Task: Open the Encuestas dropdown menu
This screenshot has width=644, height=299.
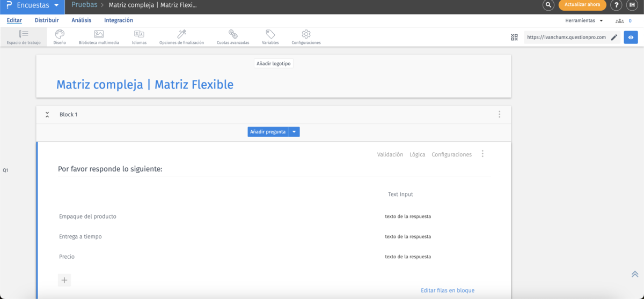Action: [x=38, y=5]
